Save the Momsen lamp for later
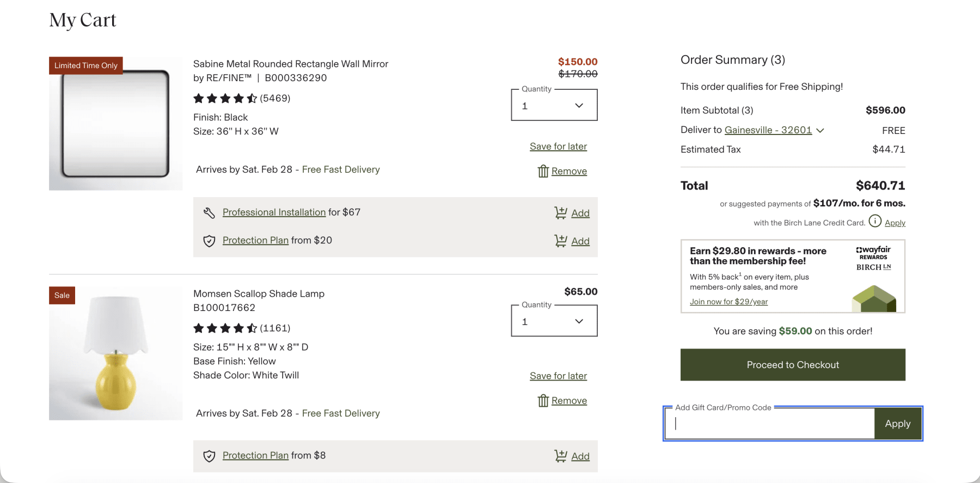This screenshot has height=483, width=980. click(558, 376)
